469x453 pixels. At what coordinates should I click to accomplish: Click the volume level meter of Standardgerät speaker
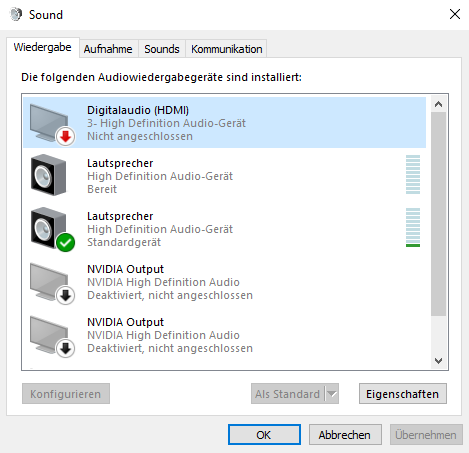(x=413, y=228)
